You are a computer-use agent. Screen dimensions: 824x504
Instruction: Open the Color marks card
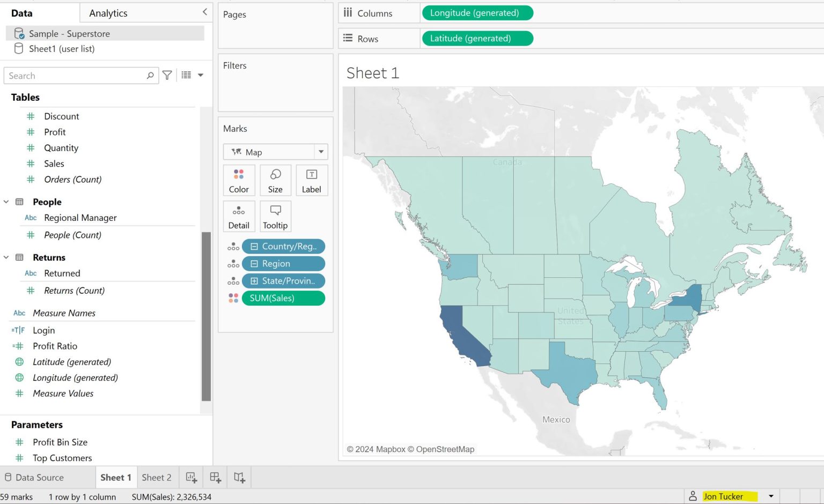tap(239, 180)
